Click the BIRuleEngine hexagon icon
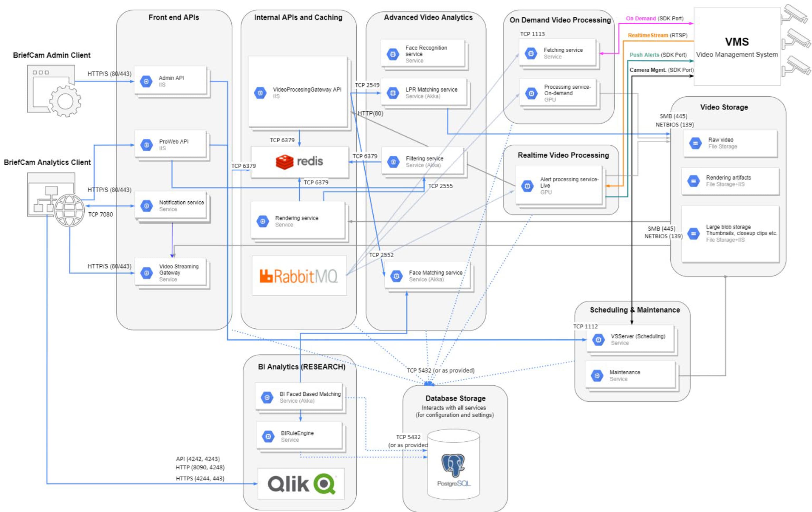 pyautogui.click(x=268, y=436)
